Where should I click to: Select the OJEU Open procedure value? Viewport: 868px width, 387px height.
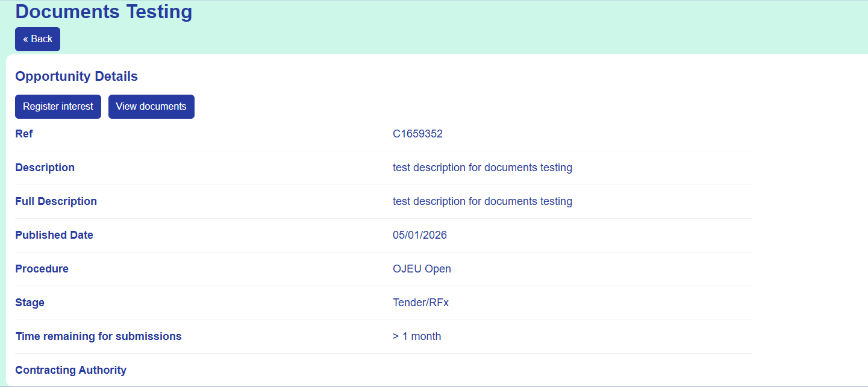tap(422, 269)
